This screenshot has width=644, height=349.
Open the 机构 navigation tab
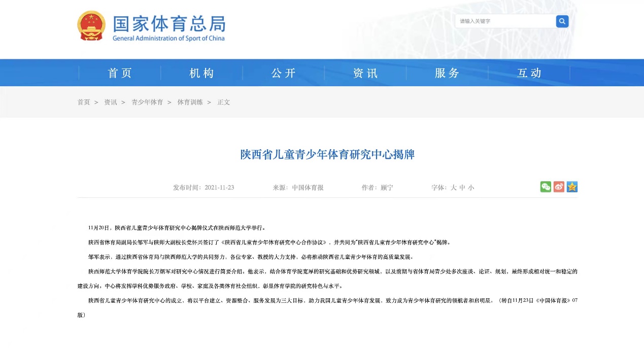[201, 73]
